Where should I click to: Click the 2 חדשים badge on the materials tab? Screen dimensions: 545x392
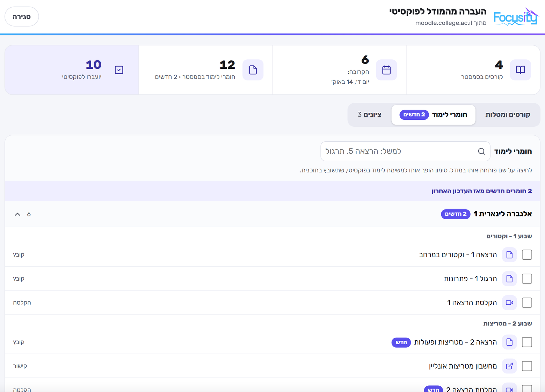pyautogui.click(x=414, y=114)
